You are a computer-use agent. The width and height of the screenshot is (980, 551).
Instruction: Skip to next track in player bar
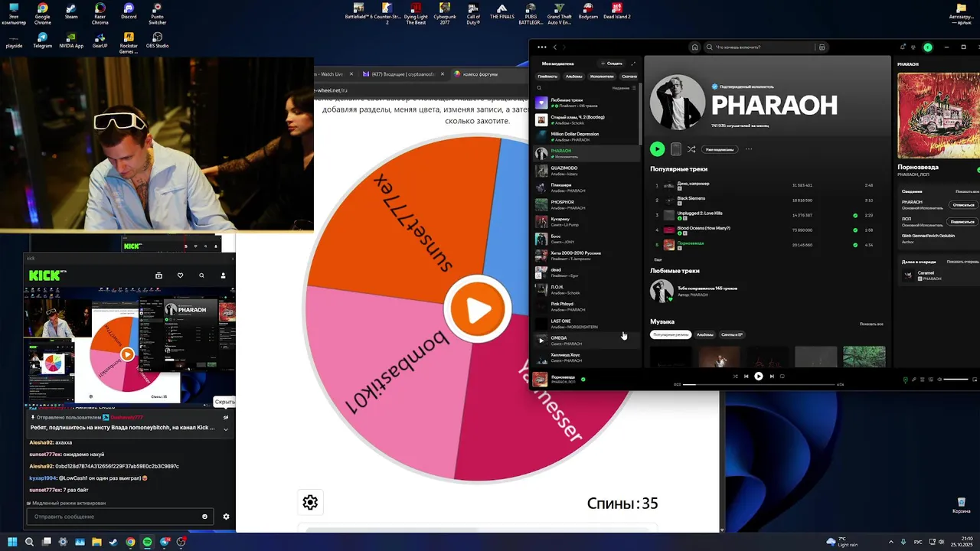click(x=772, y=377)
